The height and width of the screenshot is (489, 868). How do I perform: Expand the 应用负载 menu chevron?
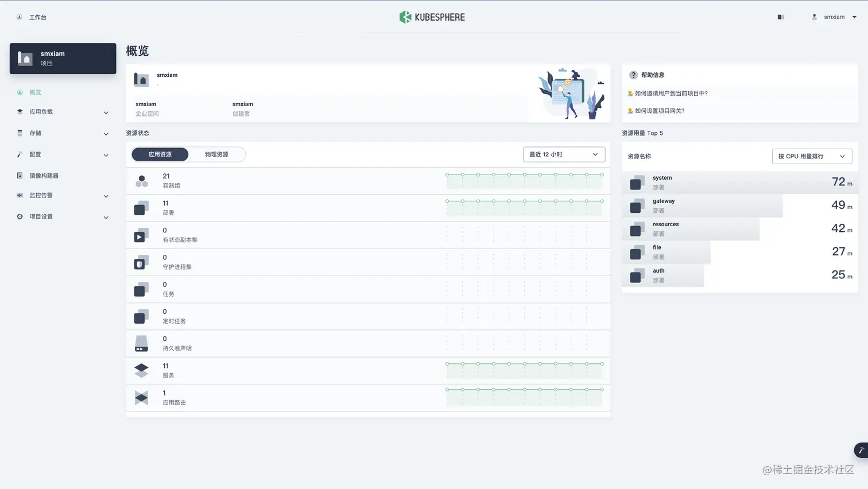point(106,112)
